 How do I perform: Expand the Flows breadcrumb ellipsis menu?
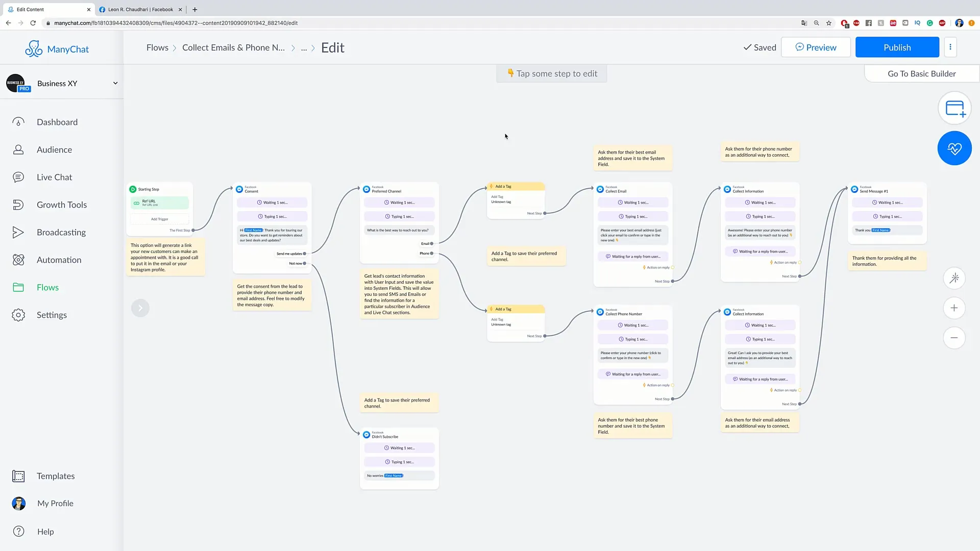point(304,47)
